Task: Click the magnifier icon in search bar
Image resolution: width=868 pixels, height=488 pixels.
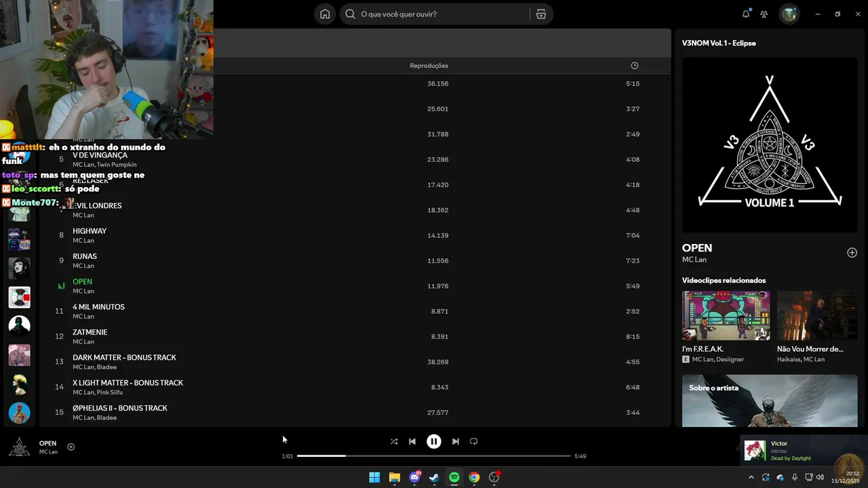Action: click(351, 14)
